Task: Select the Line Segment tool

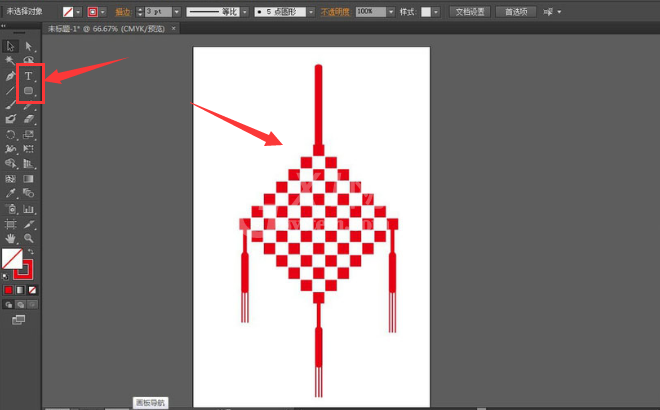Action: pyautogui.click(x=11, y=91)
